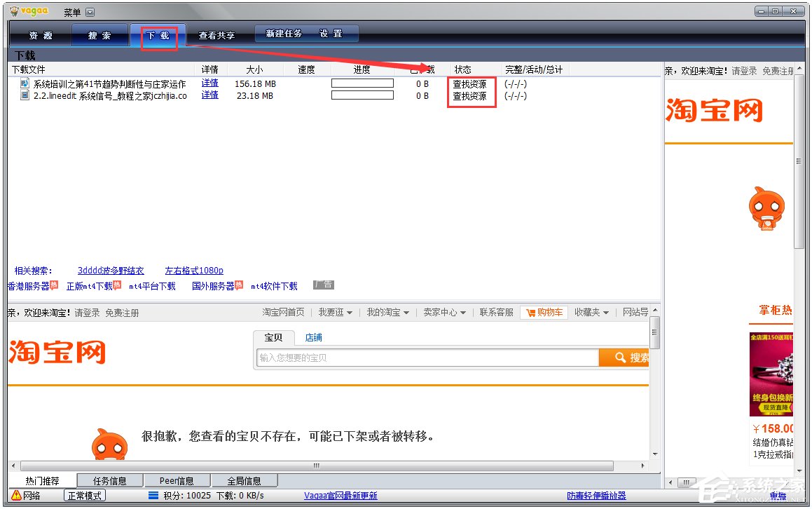
Task: Switch to the 下载 tab
Action: (158, 35)
